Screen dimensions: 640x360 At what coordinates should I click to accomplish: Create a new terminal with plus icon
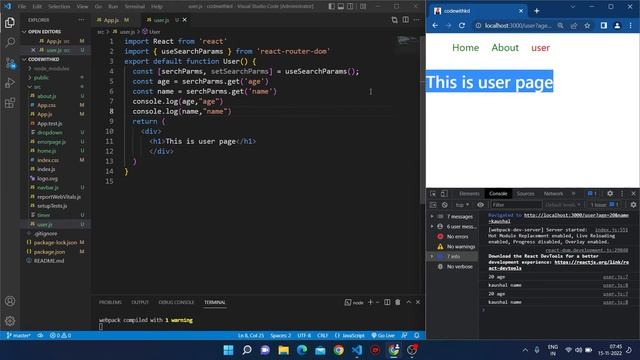370,302
